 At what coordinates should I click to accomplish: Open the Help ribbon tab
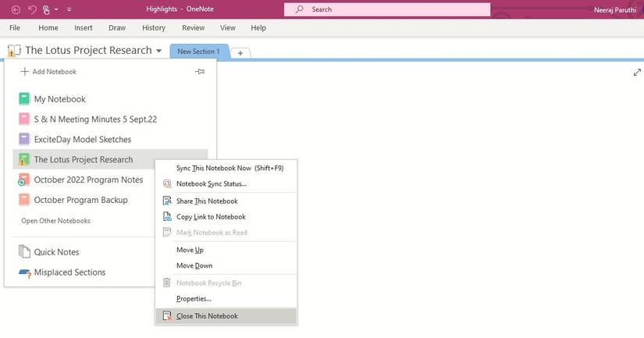pos(258,27)
